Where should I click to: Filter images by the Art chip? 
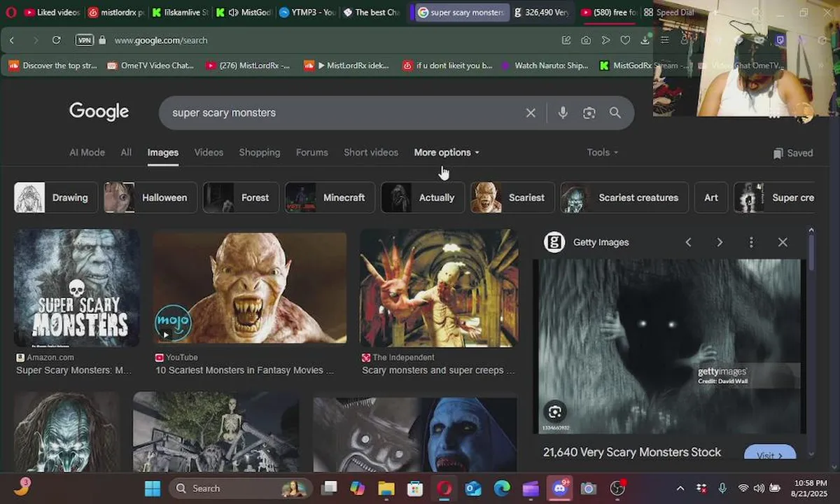711,197
